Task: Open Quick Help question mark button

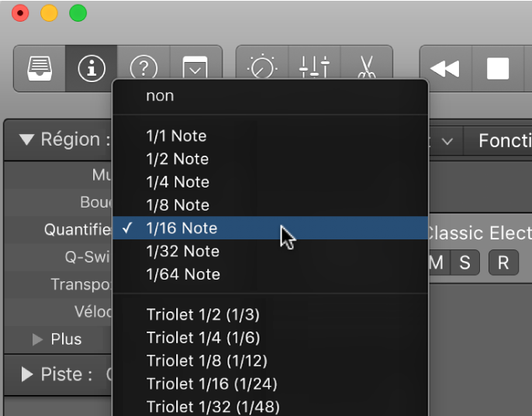Action: tap(143, 67)
